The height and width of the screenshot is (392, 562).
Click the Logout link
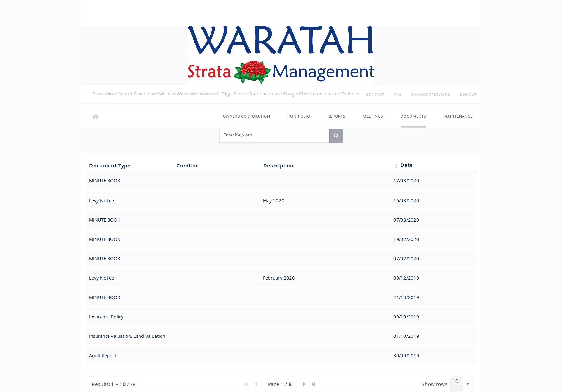point(468,95)
